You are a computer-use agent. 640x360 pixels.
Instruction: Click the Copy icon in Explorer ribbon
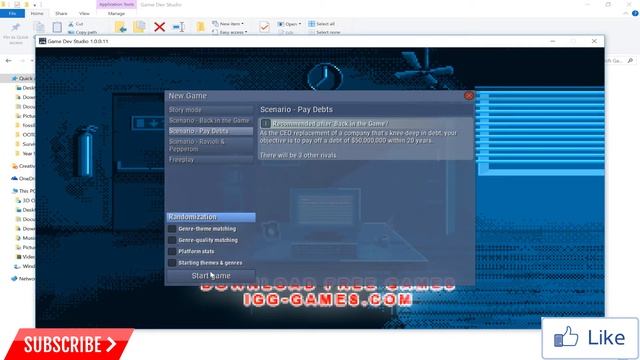click(40, 27)
